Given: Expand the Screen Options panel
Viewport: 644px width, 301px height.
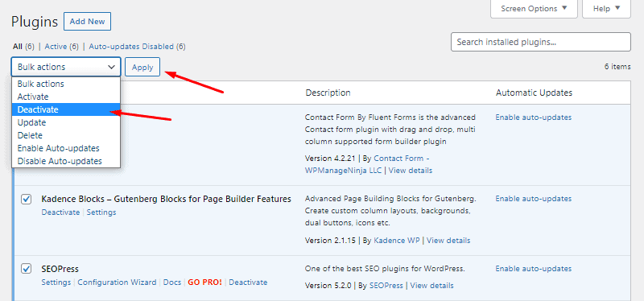Looking at the screenshot, I should 534,9.
